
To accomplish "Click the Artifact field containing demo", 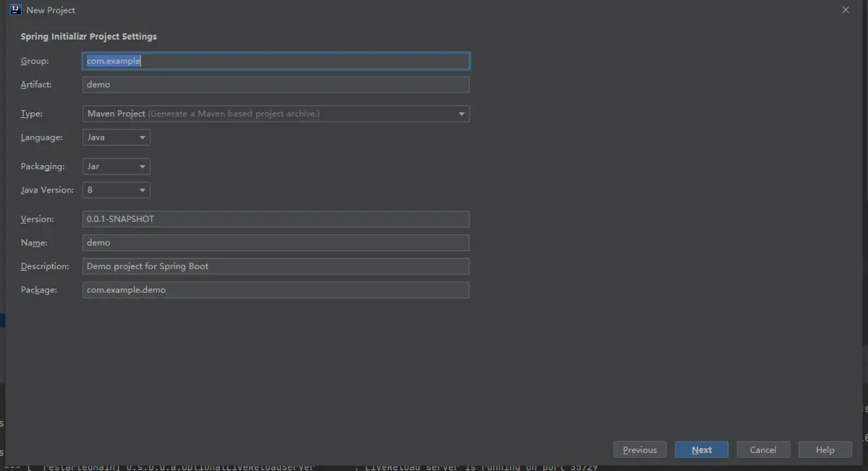I will (x=276, y=85).
